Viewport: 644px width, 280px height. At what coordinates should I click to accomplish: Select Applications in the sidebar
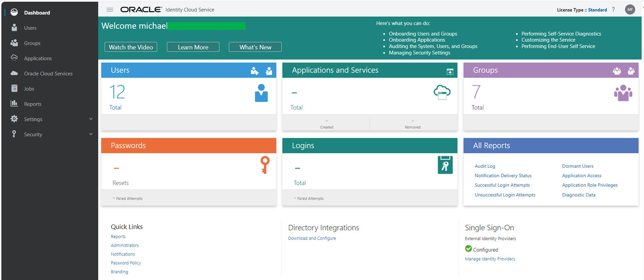tap(38, 58)
